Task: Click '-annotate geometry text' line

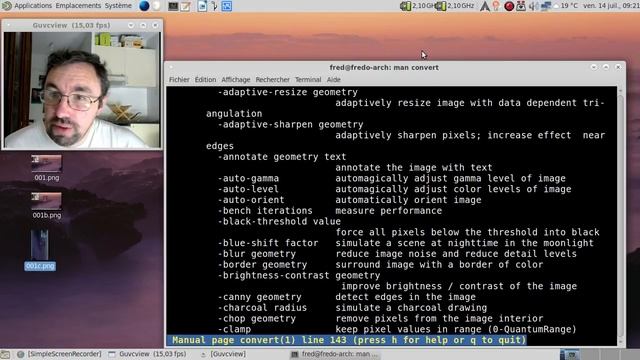Action: click(282, 157)
